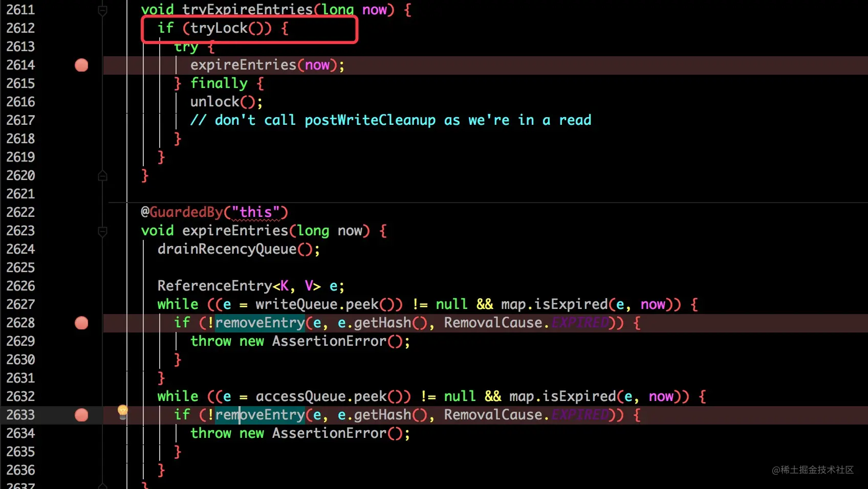
Task: Click throw new AssertionError on line 2634
Action: tap(300, 433)
